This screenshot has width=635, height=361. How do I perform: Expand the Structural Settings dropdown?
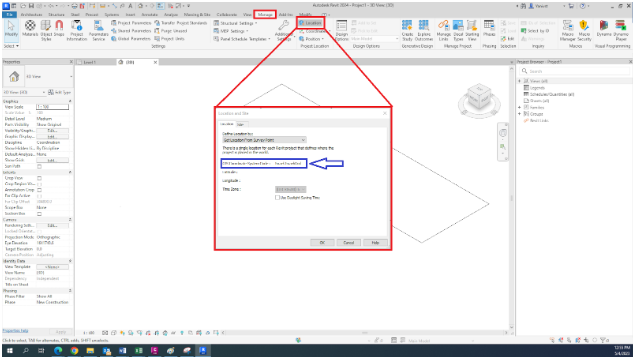coord(235,23)
